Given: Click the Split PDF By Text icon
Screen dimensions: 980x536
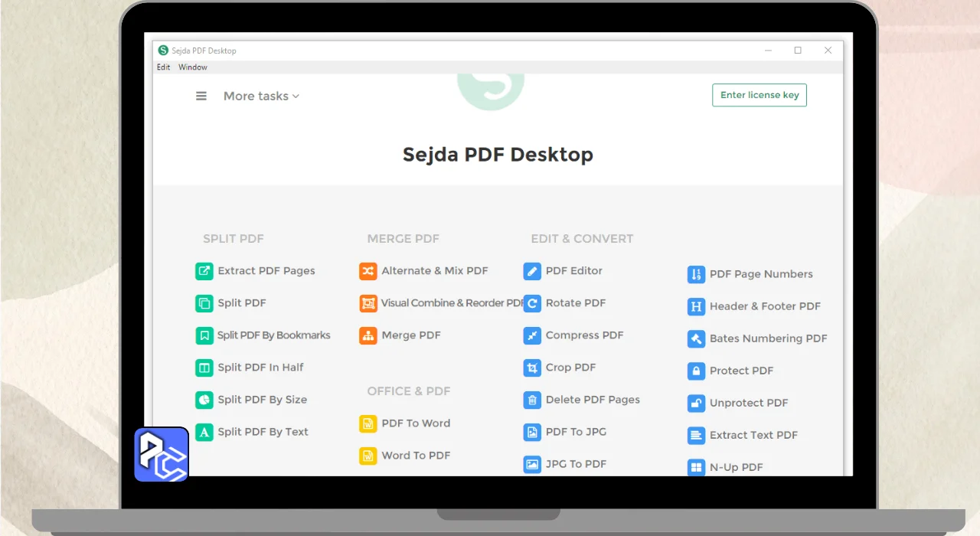Looking at the screenshot, I should [x=204, y=432].
